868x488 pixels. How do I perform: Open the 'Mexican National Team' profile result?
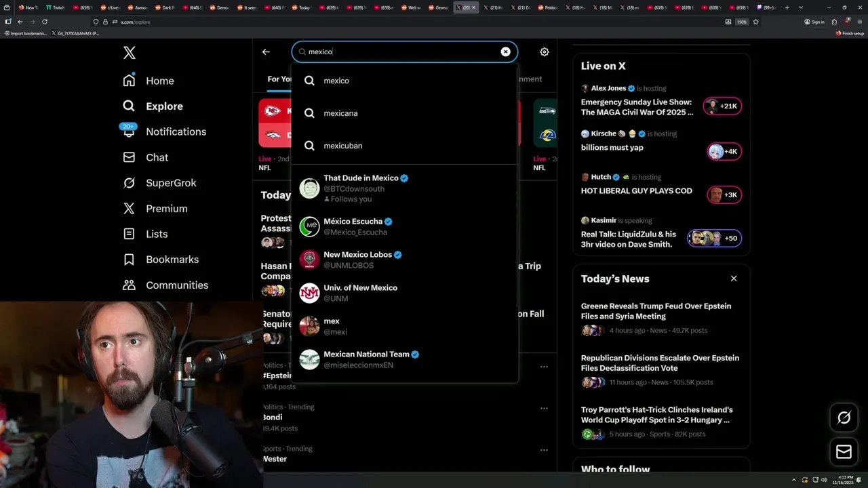(405, 359)
